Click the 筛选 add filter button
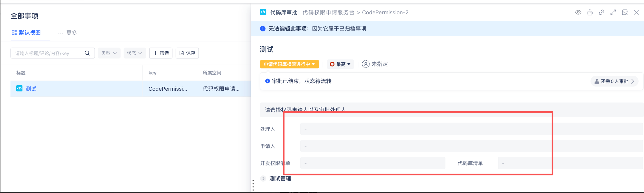The height and width of the screenshot is (193, 644). (x=161, y=53)
